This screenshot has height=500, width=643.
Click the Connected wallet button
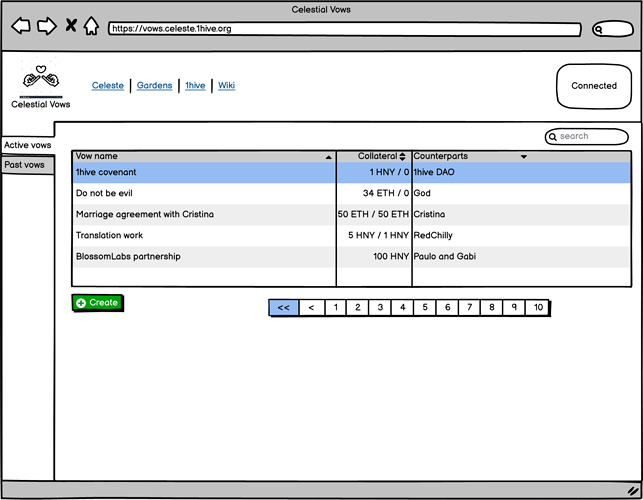pyautogui.click(x=594, y=86)
